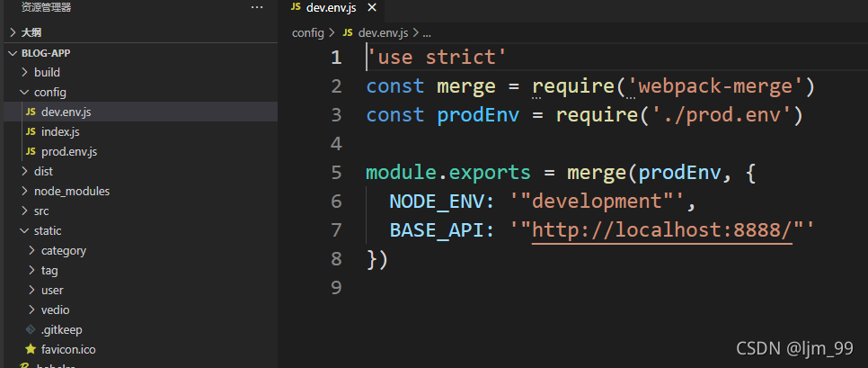The image size is (868, 368).
Task: Click the JS icon beside index.js
Action: [31, 132]
